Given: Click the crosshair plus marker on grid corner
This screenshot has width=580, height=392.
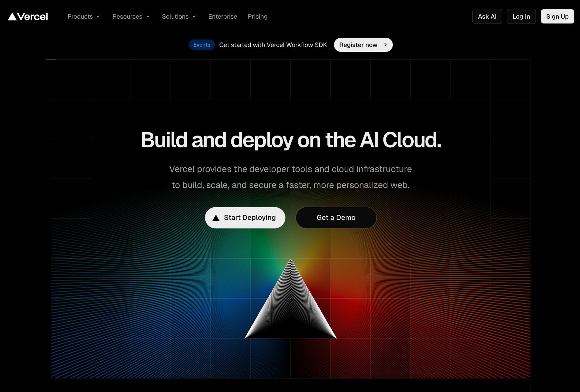Looking at the screenshot, I should pyautogui.click(x=51, y=59).
